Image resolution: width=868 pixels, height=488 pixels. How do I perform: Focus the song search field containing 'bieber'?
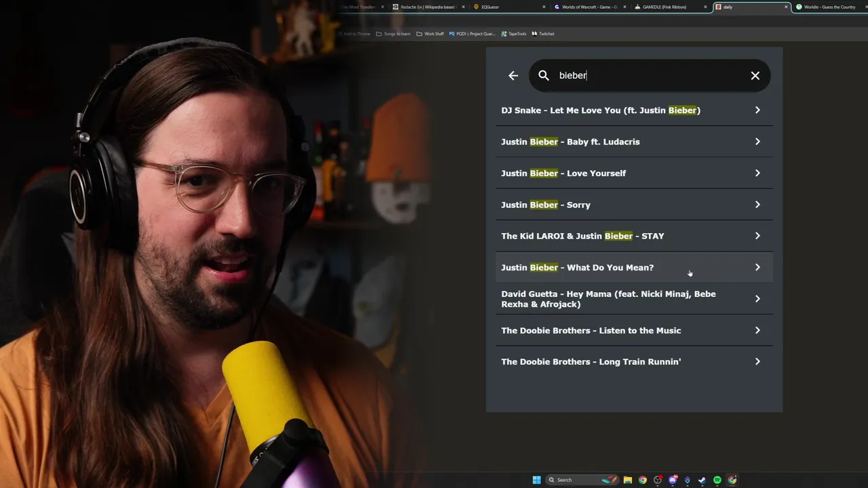point(650,76)
